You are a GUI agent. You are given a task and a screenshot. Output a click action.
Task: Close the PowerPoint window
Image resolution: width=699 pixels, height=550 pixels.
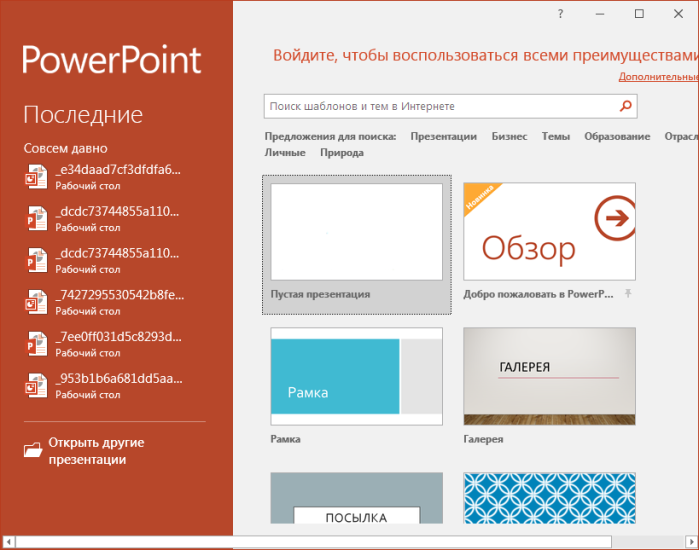(x=678, y=14)
